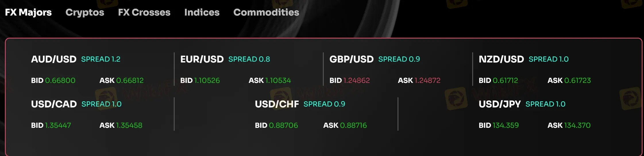
Task: Choose the NZD/USD pair heading
Action: tap(501, 59)
